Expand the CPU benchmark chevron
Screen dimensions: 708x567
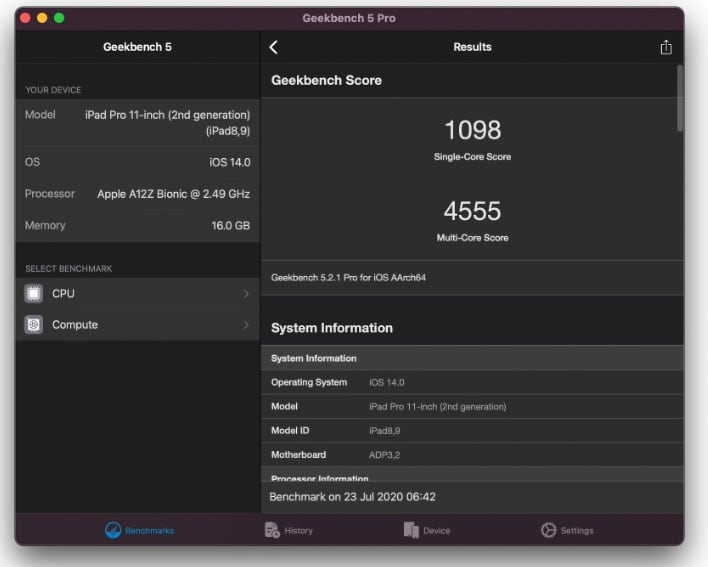[246, 294]
